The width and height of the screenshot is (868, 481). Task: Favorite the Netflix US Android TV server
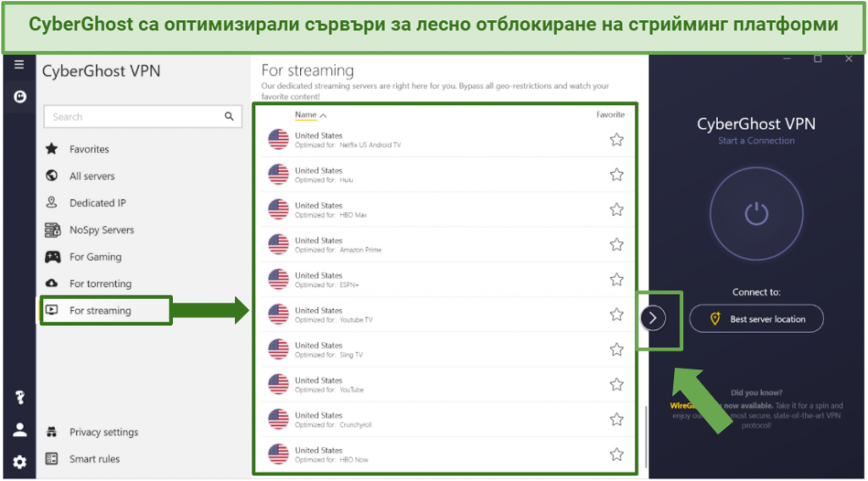(x=617, y=140)
